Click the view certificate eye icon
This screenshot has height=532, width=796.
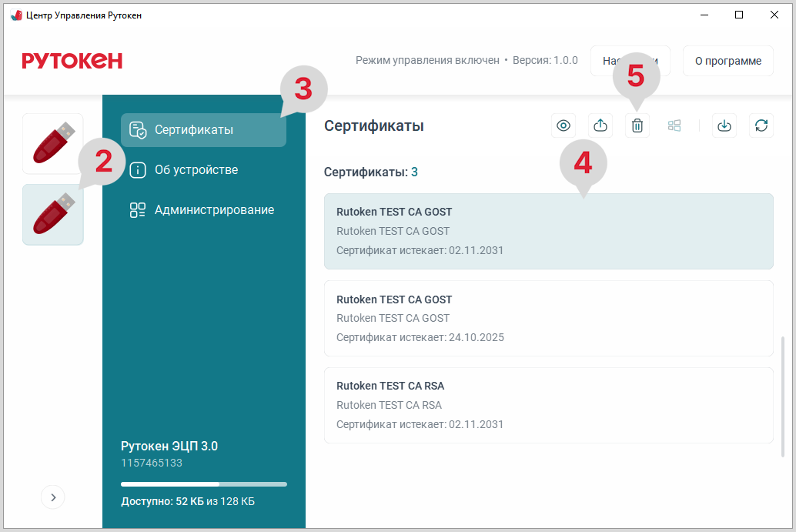[564, 125]
